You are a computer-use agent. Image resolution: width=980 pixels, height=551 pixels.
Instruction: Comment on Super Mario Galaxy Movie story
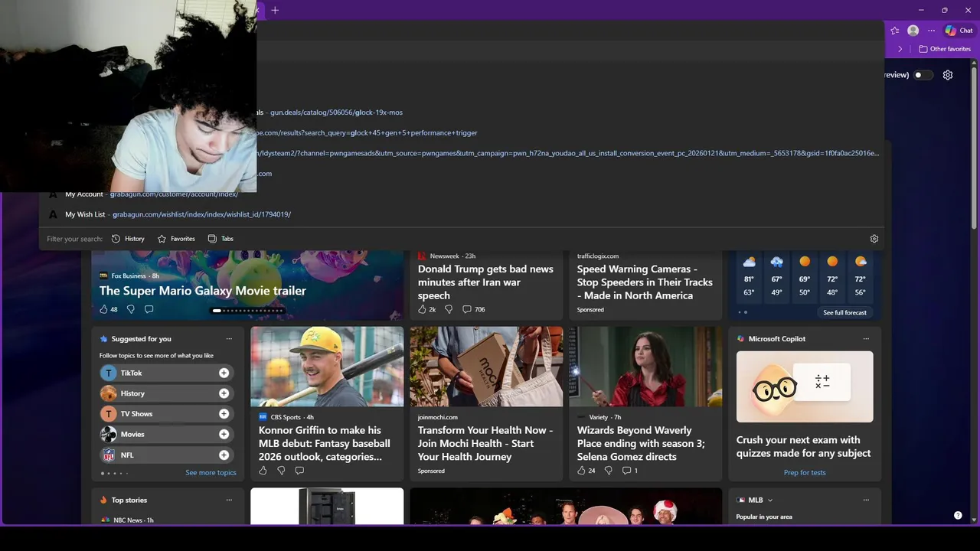click(149, 309)
